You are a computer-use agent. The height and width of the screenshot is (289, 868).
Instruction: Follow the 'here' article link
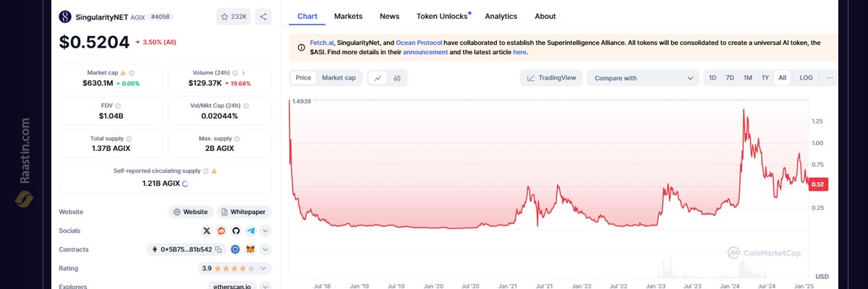pyautogui.click(x=519, y=53)
